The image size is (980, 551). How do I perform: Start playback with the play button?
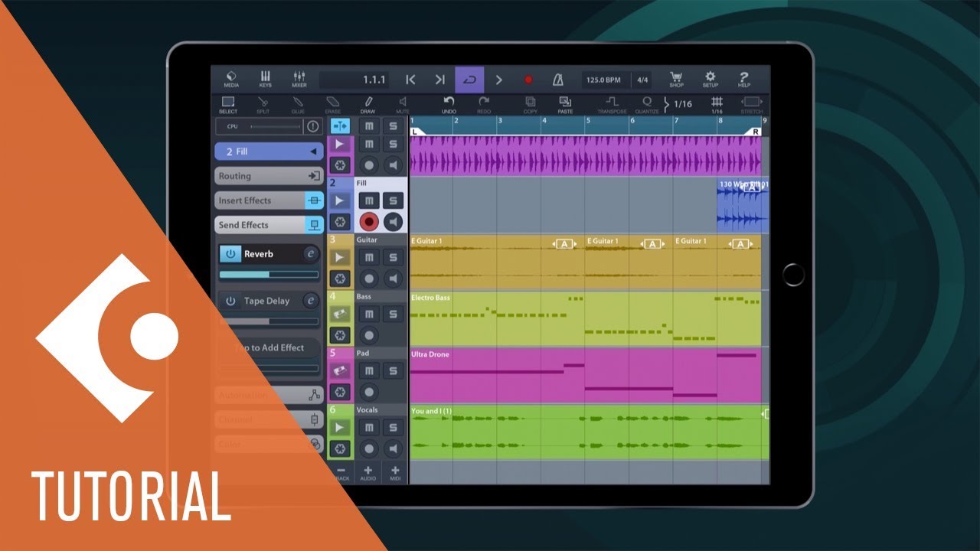[x=498, y=80]
